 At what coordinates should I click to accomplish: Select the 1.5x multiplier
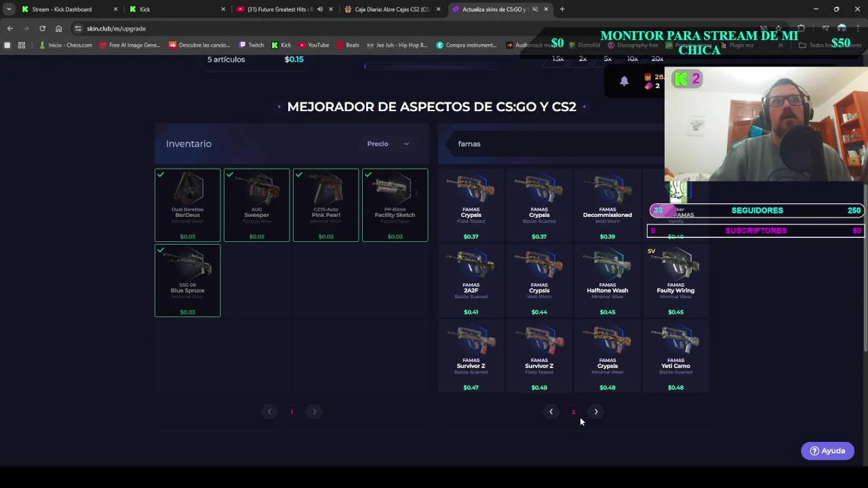pos(558,59)
